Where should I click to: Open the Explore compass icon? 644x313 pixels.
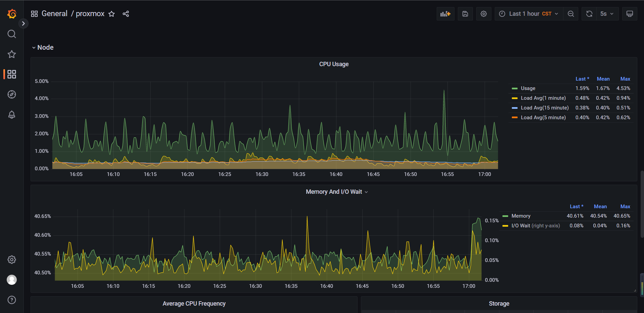(x=12, y=94)
